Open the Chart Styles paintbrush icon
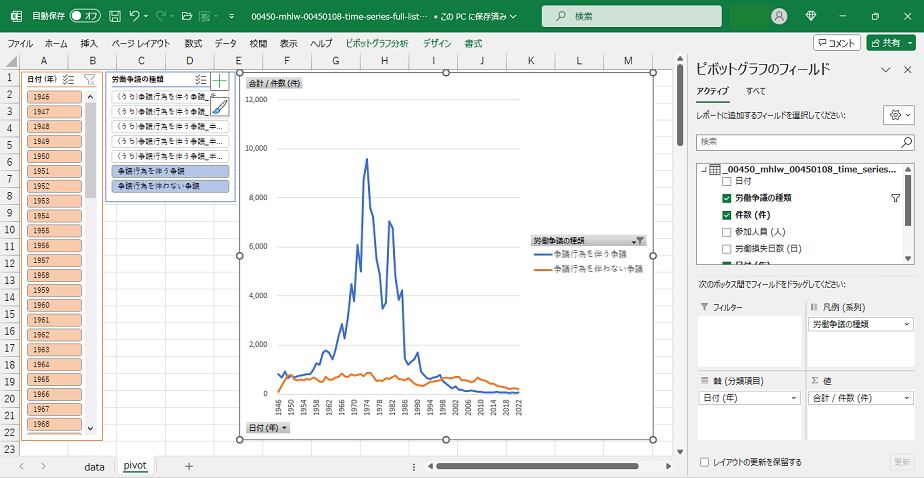This screenshot has width=924, height=478. pos(220,108)
